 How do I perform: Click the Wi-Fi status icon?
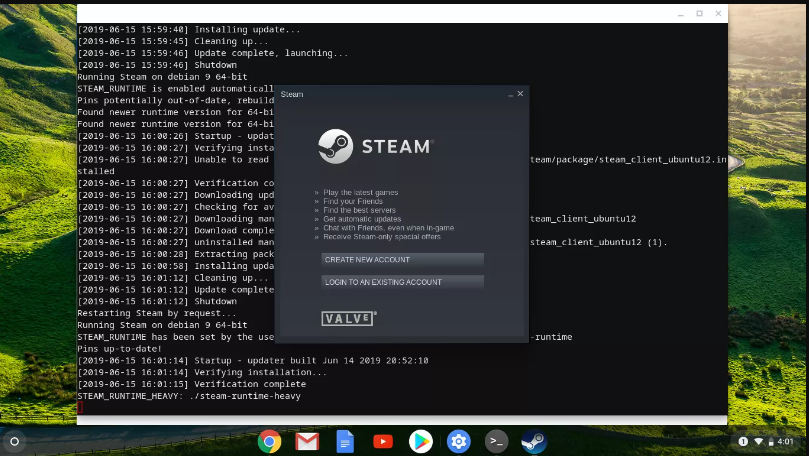pyautogui.click(x=758, y=442)
